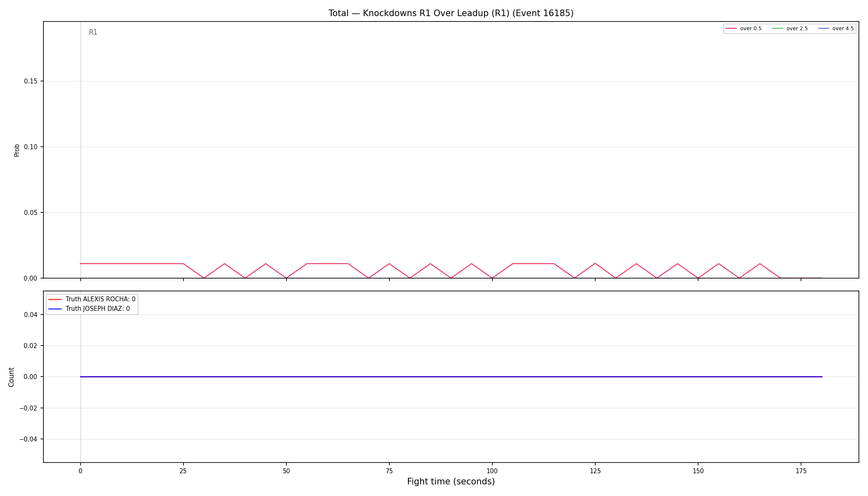Click the x-axis tick label 150
Viewport: 868px width, 496px height.
pyautogui.click(x=698, y=471)
